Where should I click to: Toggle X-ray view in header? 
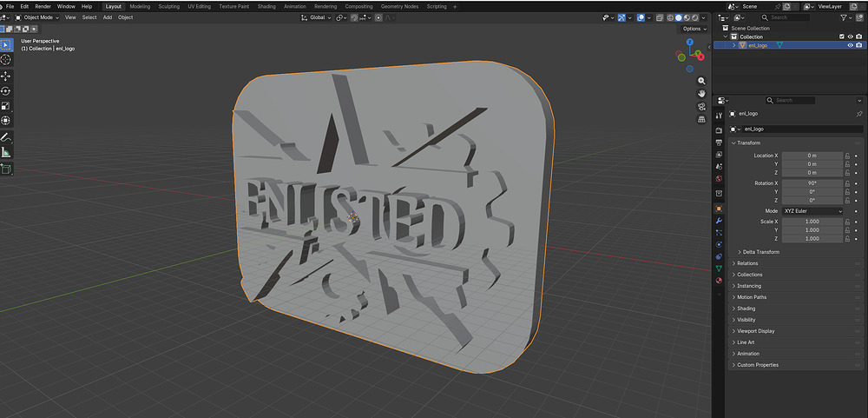pos(660,17)
